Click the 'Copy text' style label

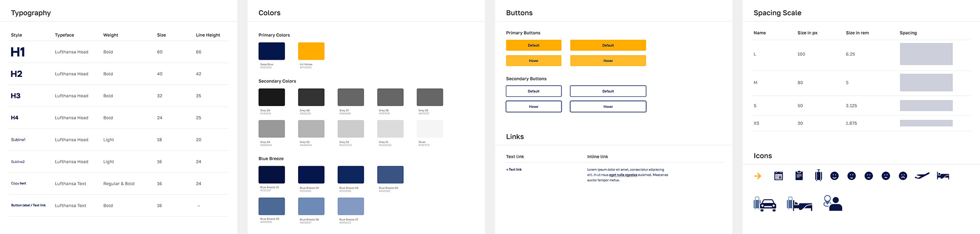pos(18,184)
